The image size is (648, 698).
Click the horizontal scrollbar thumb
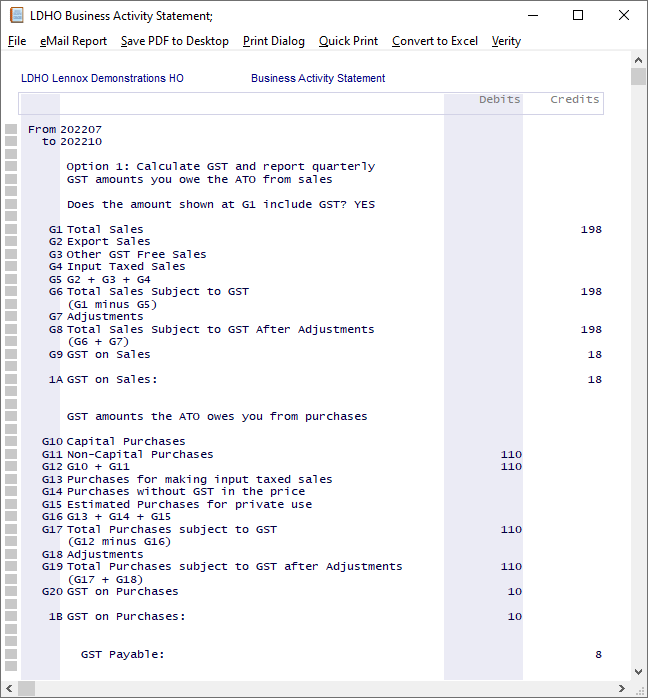(x=26, y=688)
